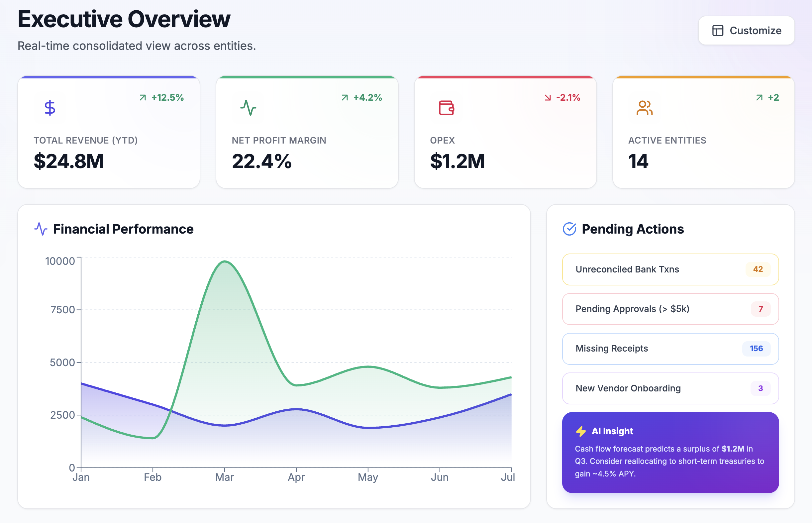812x523 pixels.
Task: Click the layout icon in Customize button
Action: [x=718, y=31]
